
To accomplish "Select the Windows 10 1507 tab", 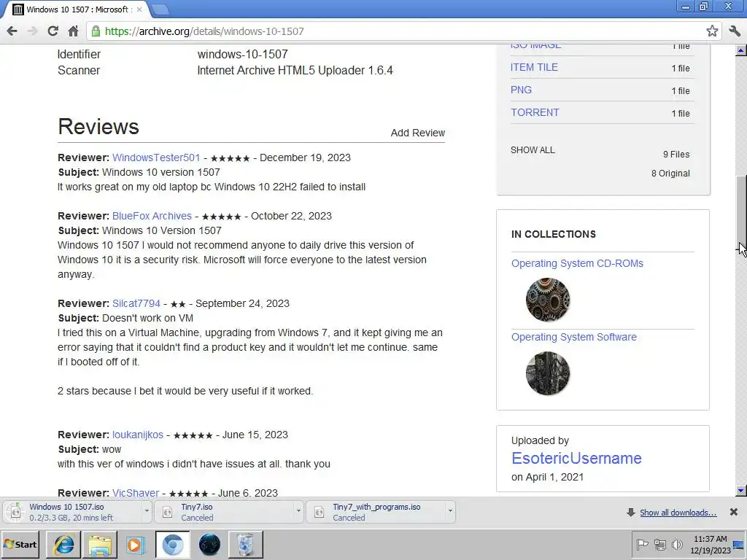I will point(76,9).
